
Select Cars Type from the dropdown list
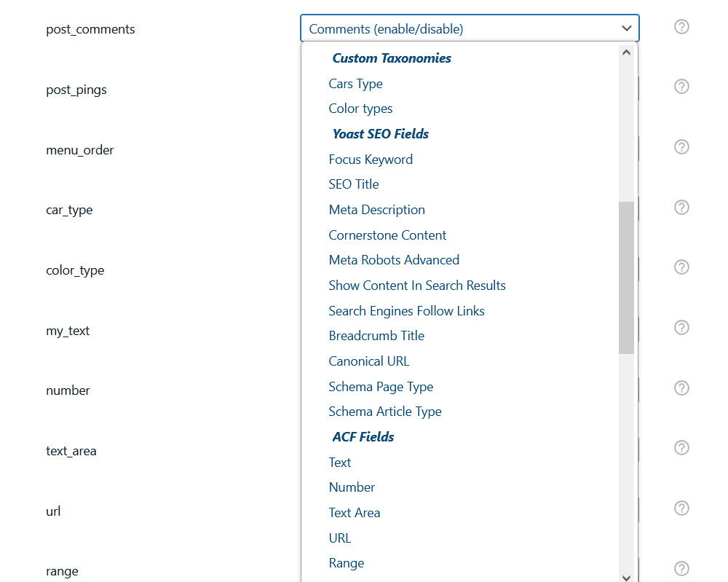point(355,84)
